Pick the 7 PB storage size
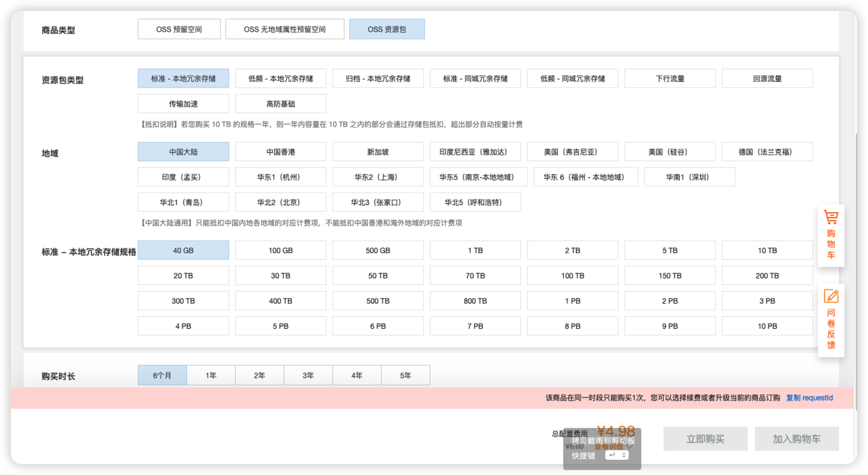Screen dimensions: 868x475 click(475, 326)
